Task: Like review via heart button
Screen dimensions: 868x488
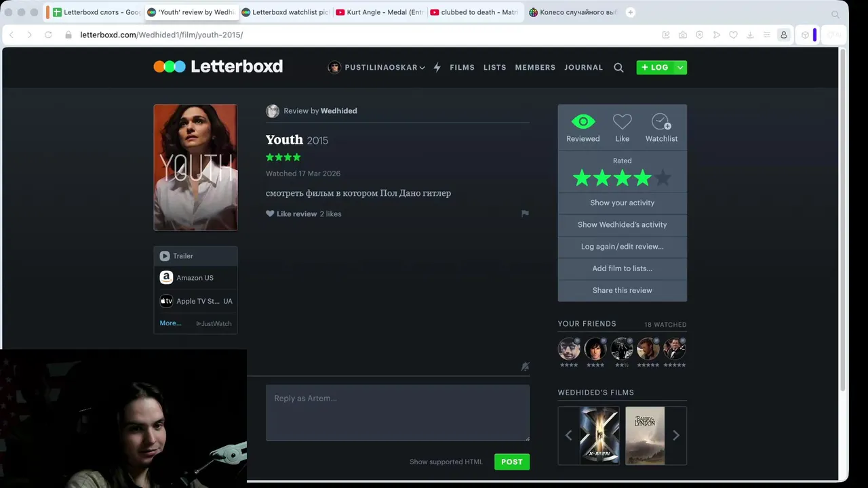Action: click(x=292, y=213)
